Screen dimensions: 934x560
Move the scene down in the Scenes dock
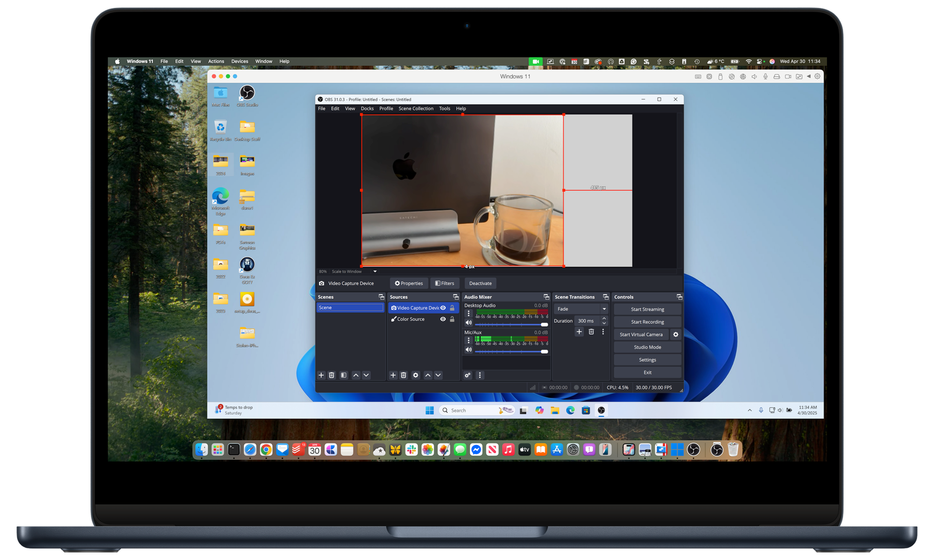pos(366,375)
